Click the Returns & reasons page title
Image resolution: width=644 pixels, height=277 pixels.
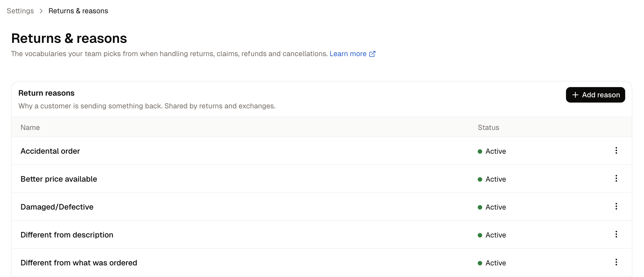click(69, 38)
